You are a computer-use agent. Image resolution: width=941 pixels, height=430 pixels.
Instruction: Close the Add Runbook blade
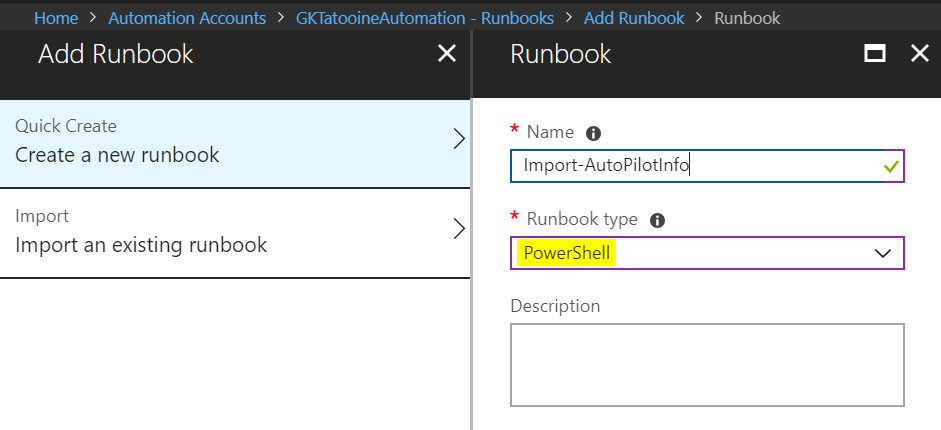(447, 54)
